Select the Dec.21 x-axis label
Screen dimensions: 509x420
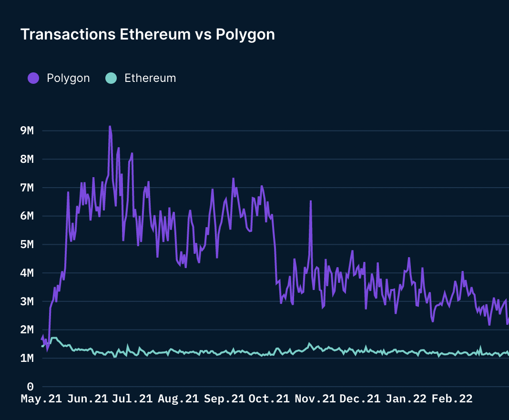pyautogui.click(x=360, y=399)
